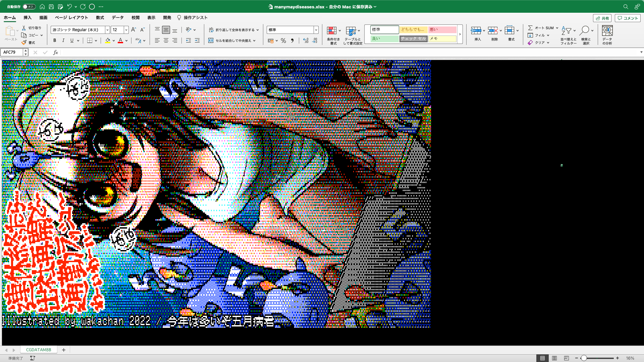Decrease font size with the A-down icon

click(x=142, y=30)
